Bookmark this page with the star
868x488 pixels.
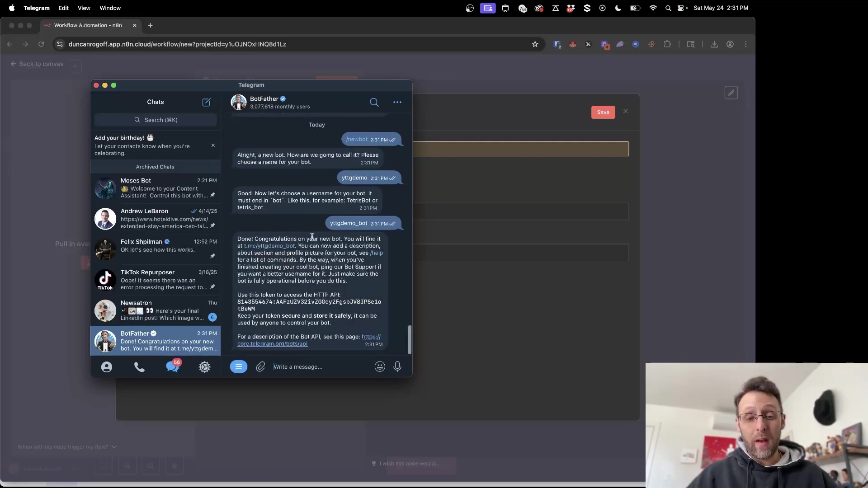[535, 44]
